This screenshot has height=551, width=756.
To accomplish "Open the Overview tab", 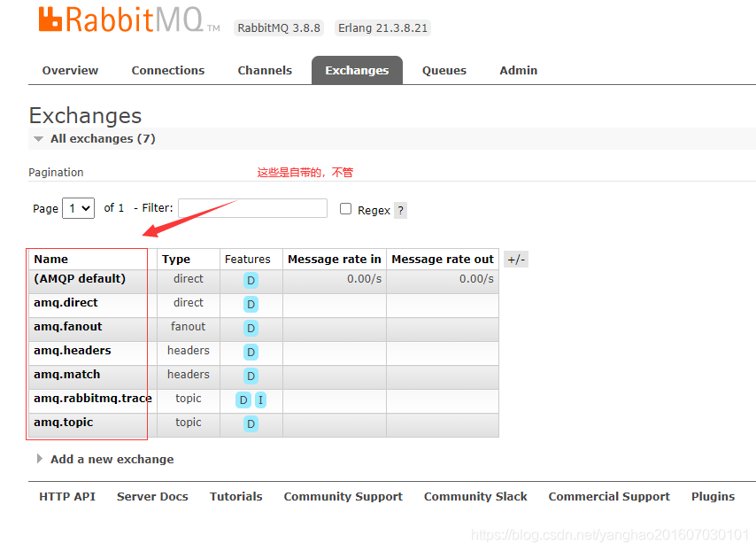I will [71, 71].
